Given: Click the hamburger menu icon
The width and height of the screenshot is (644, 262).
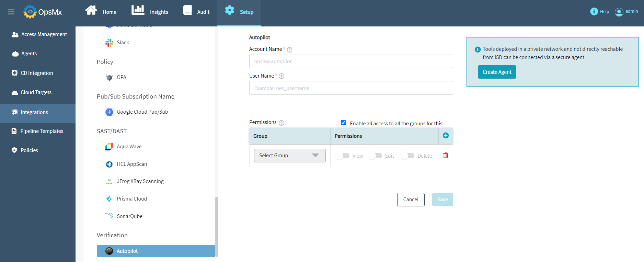Looking at the screenshot, I should click(11, 12).
